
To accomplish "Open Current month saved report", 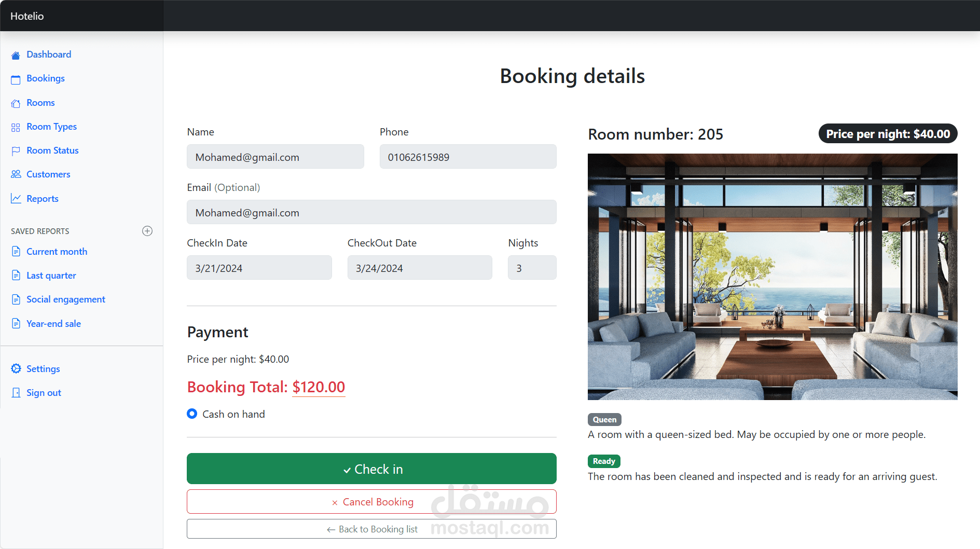I will coord(57,252).
